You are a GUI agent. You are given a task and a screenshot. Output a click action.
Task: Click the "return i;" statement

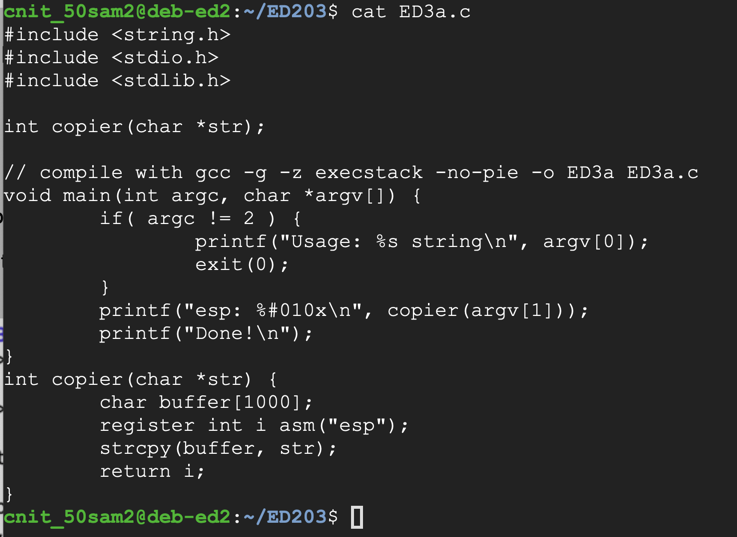pos(152,472)
